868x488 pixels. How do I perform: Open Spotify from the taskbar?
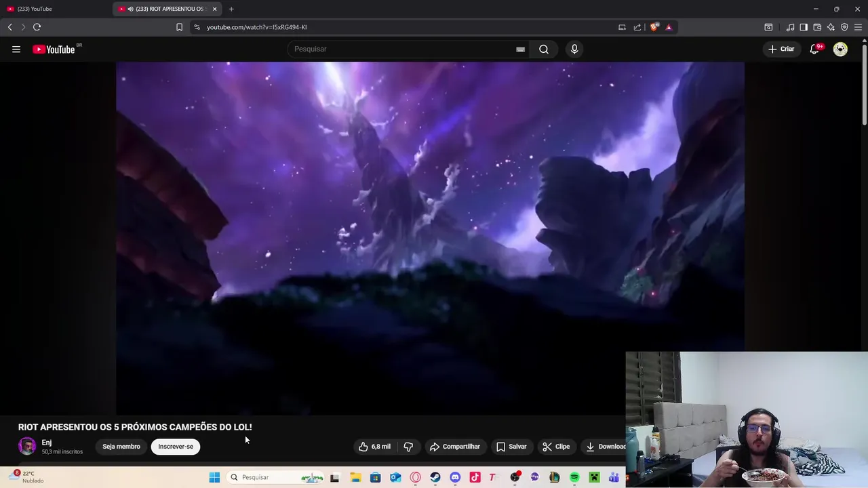574,477
